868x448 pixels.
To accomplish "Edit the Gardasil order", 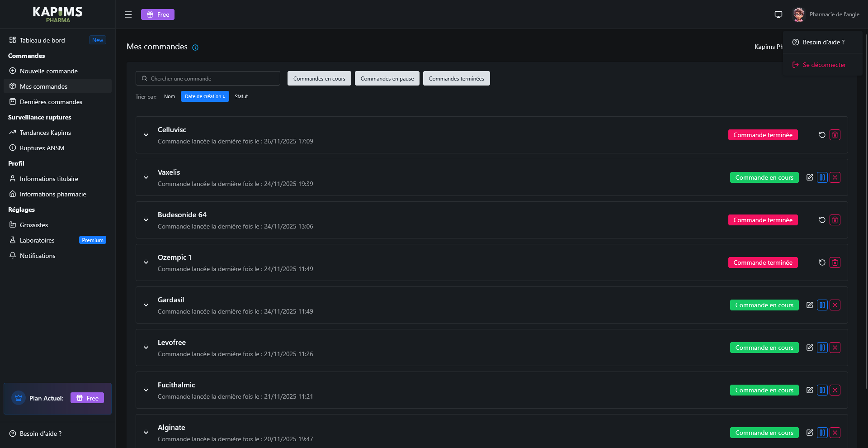I will (810, 305).
